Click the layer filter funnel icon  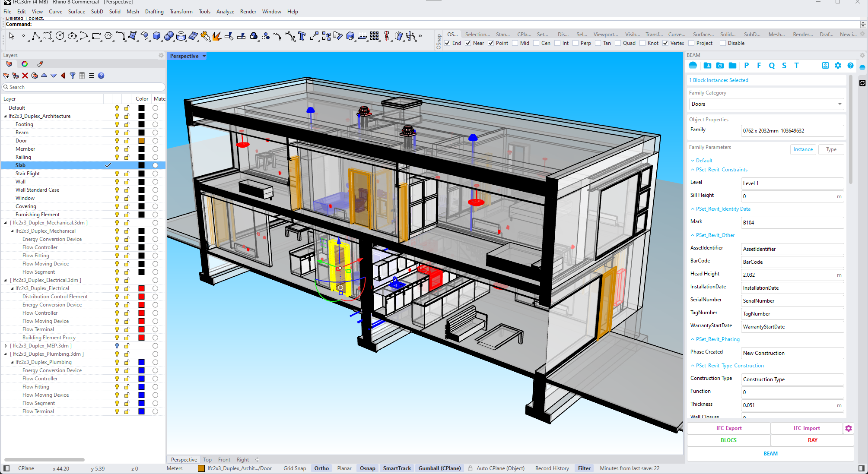point(73,76)
